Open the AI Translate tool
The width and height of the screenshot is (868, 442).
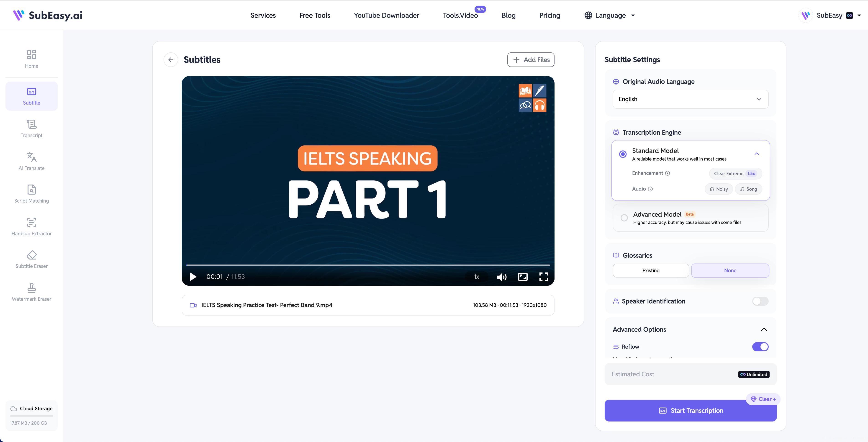[x=31, y=161]
